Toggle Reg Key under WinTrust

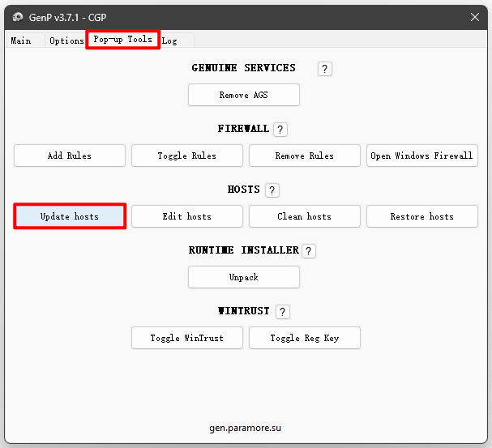(305, 338)
